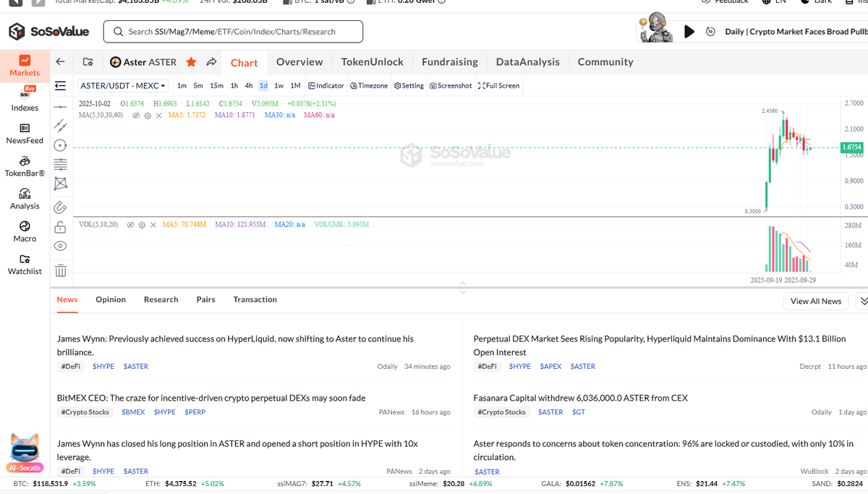Image resolution: width=868 pixels, height=494 pixels.
Task: Share Aster using the share arrow icon
Action: pyautogui.click(x=212, y=62)
